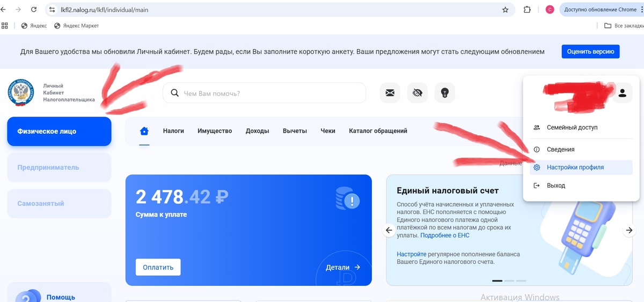Click the Единый налоговый счет heading
644x302 pixels.
[448, 190]
